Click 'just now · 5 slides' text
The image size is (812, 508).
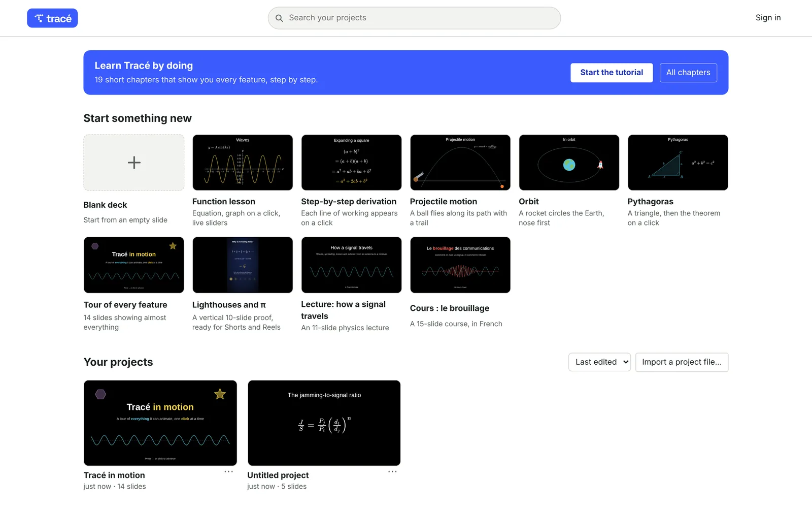click(x=277, y=487)
